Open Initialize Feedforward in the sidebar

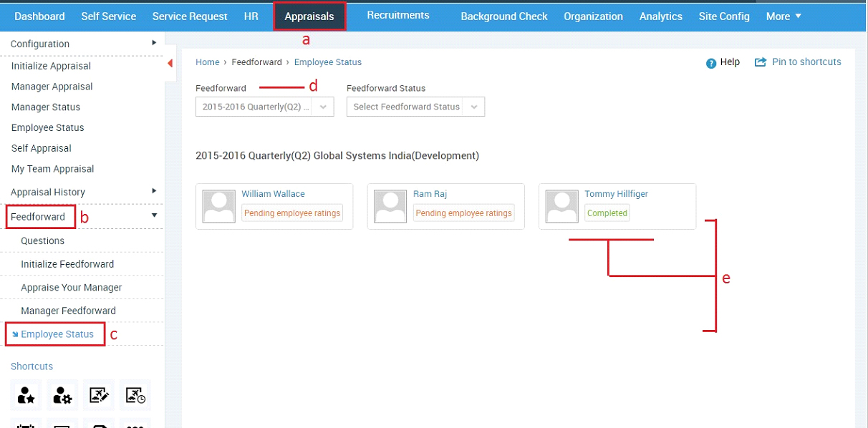click(67, 264)
